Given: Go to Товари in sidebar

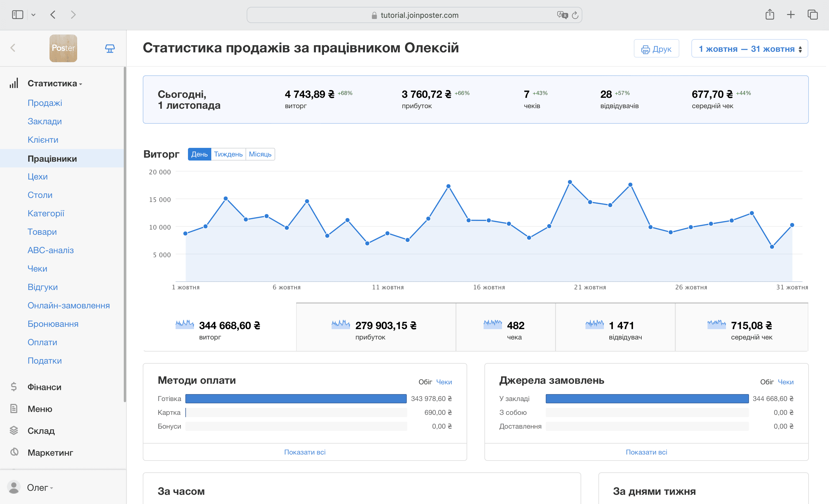Looking at the screenshot, I should tap(42, 232).
